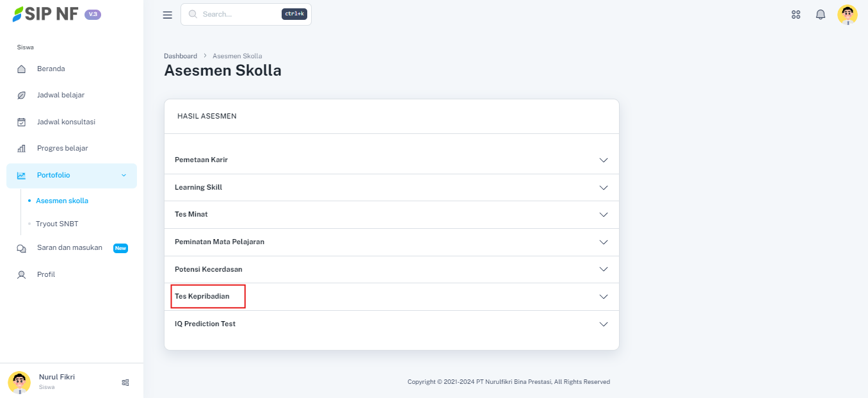868x398 pixels.
Task: Open Saran dan masukan page
Action: pyautogui.click(x=69, y=248)
